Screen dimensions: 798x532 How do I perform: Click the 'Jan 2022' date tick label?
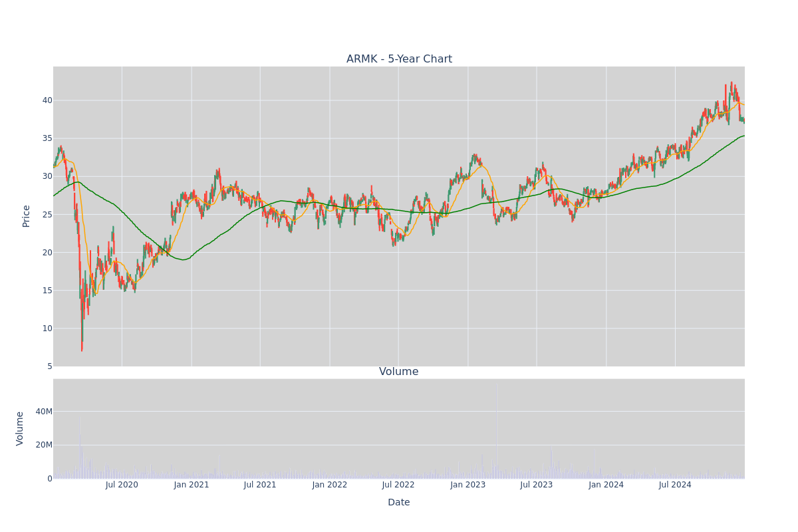point(330,485)
